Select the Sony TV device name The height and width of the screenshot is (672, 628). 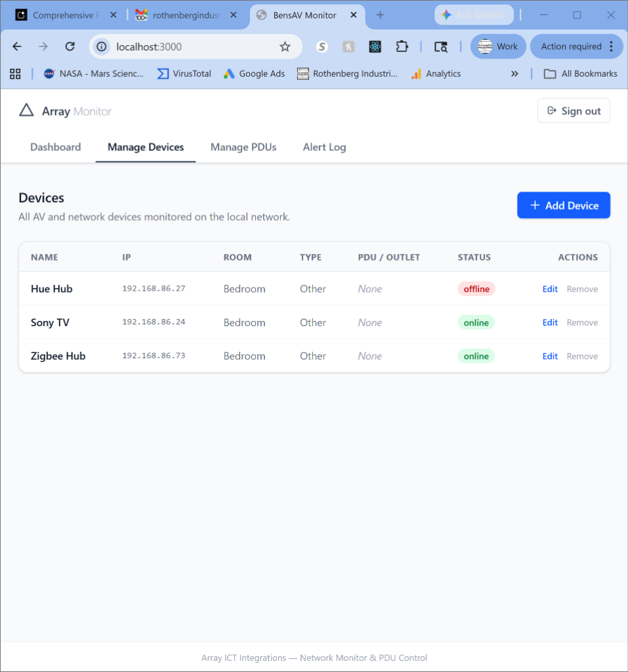click(50, 322)
